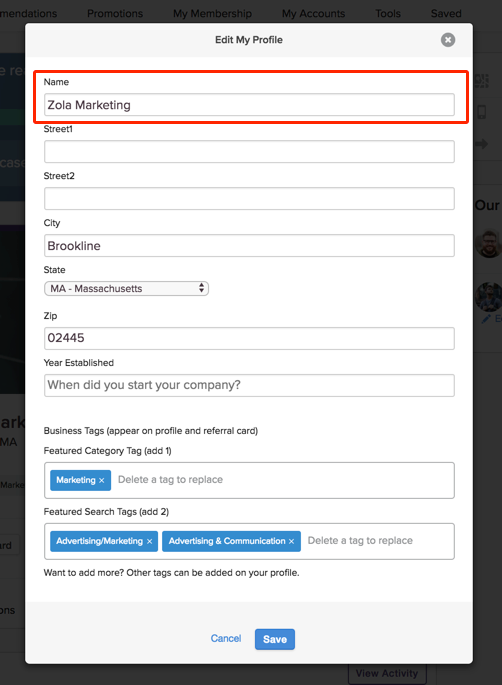The height and width of the screenshot is (685, 502).
Task: Open the My Membership menu
Action: [212, 14]
